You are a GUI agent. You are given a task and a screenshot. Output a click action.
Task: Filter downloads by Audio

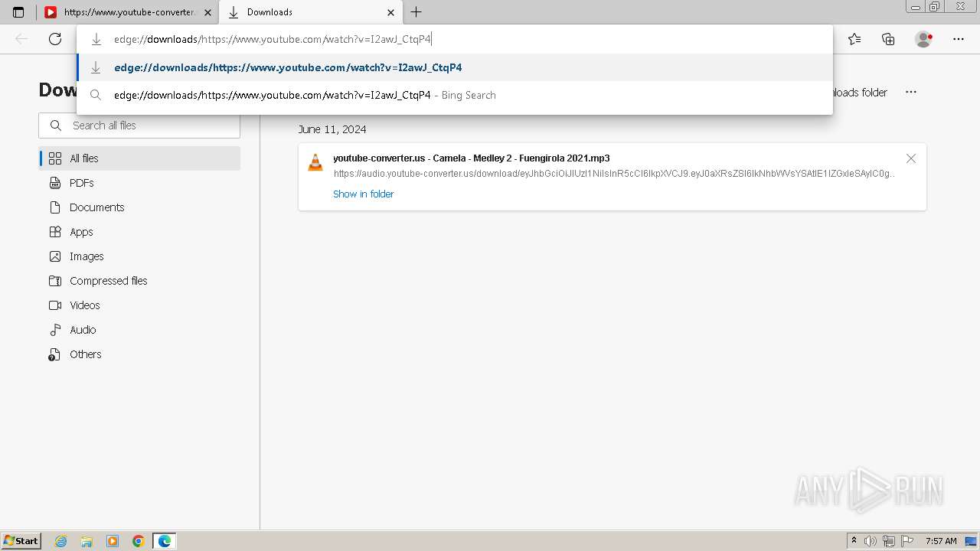(x=140, y=330)
